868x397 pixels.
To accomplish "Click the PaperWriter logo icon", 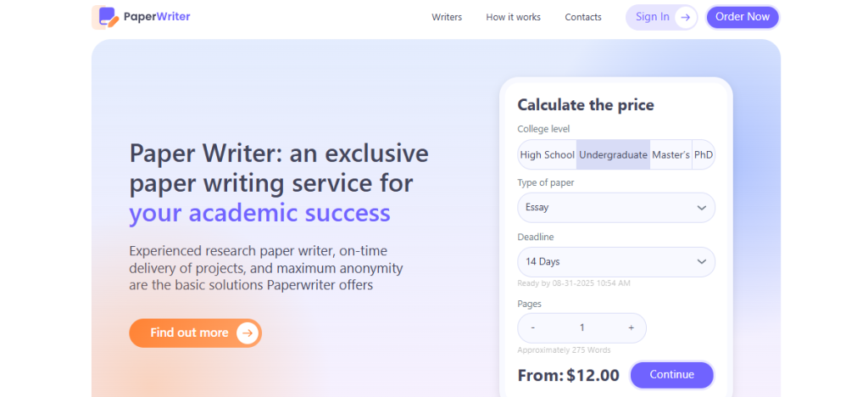I will tap(105, 17).
